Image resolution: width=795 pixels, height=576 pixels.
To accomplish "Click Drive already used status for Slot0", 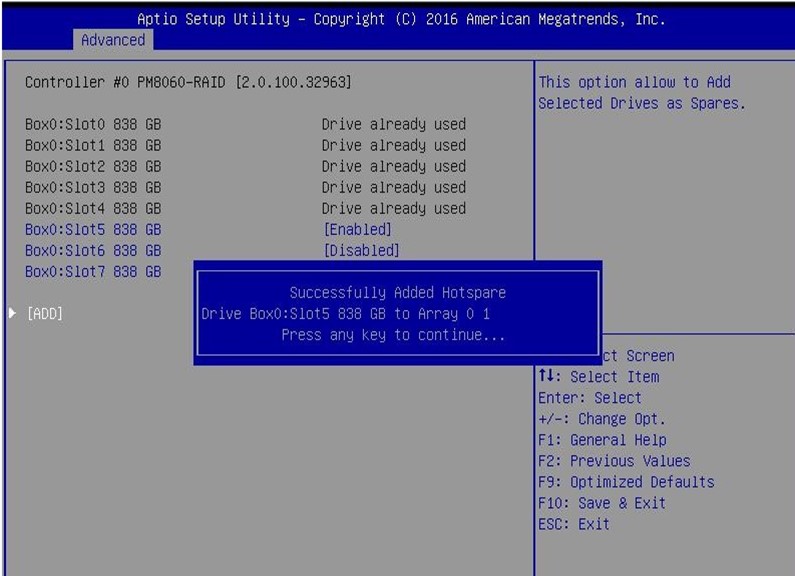I will point(393,125).
